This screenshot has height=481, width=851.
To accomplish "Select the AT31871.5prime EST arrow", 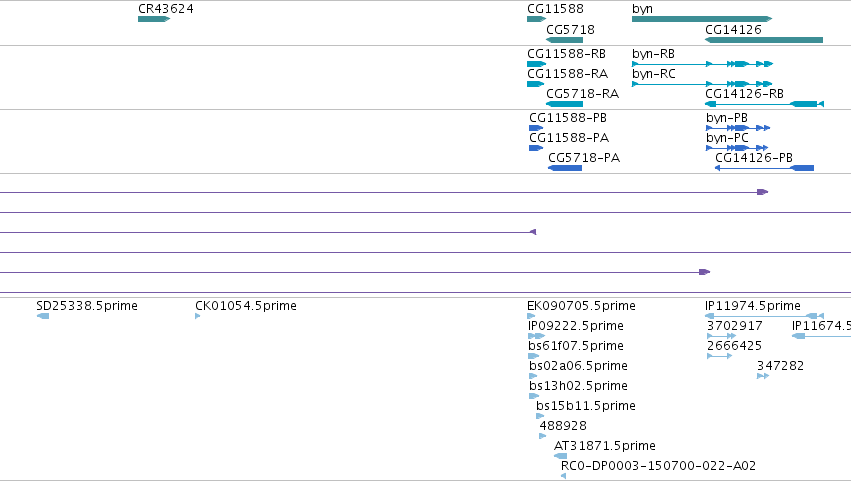I will [x=561, y=456].
